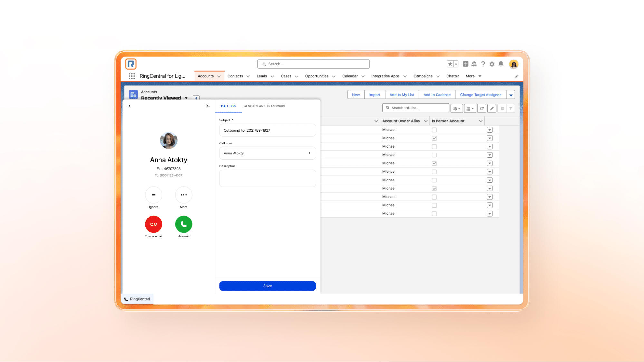The image size is (644, 362).
Task: Uncheck the second row Is Person Account checkbox
Action: click(434, 138)
